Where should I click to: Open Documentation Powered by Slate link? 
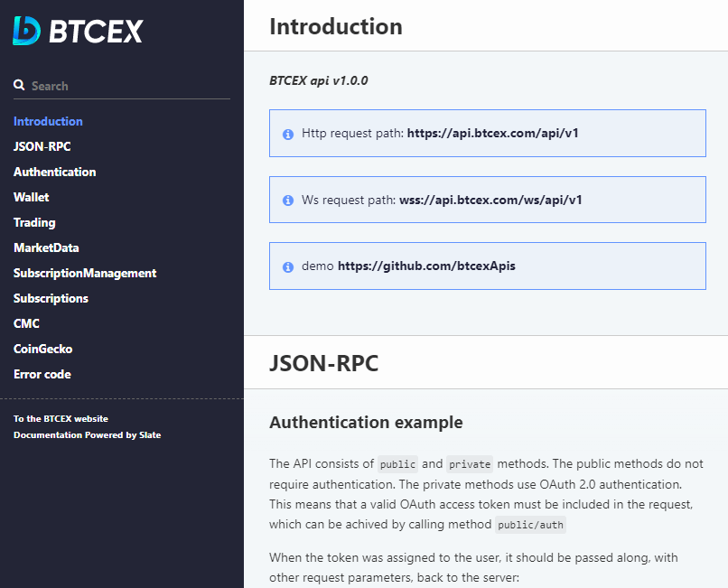(x=87, y=434)
